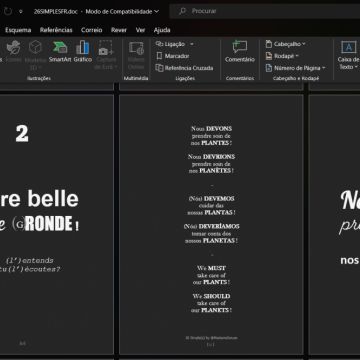Click the repeat/redo circular arrow icon

pyautogui.click(x=8, y=11)
